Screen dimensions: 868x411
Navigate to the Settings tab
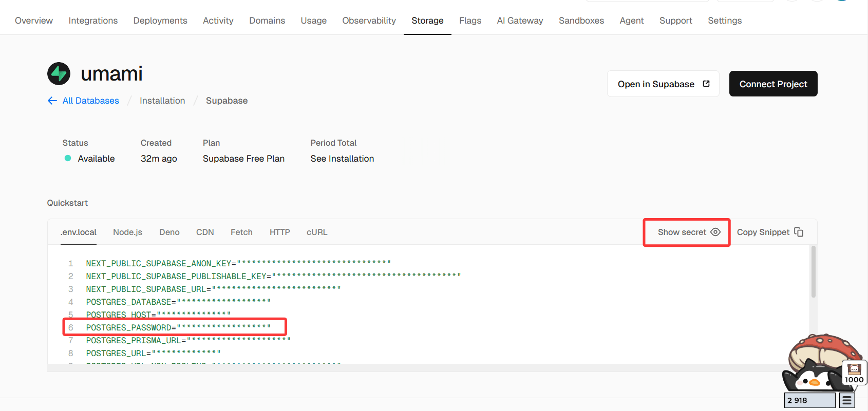click(x=724, y=21)
